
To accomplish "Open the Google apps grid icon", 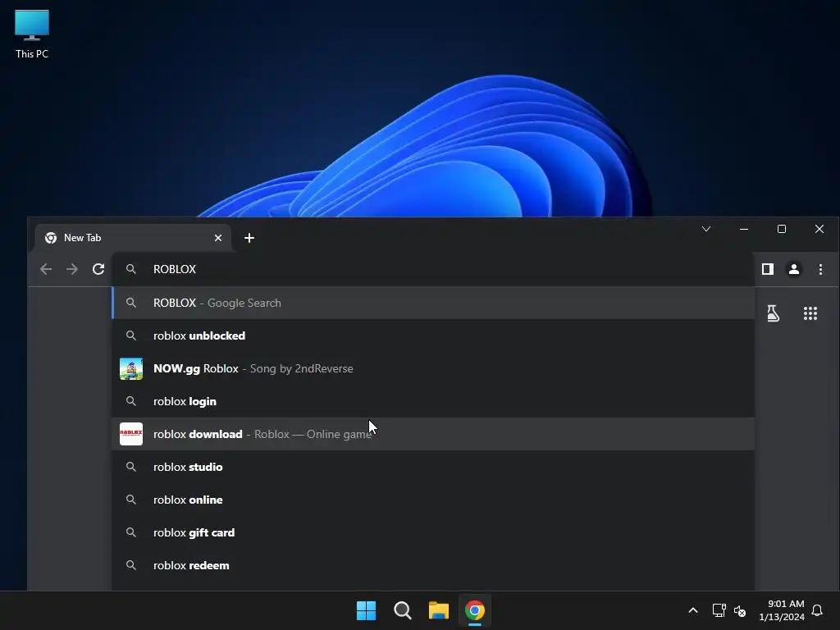I will pos(810,313).
